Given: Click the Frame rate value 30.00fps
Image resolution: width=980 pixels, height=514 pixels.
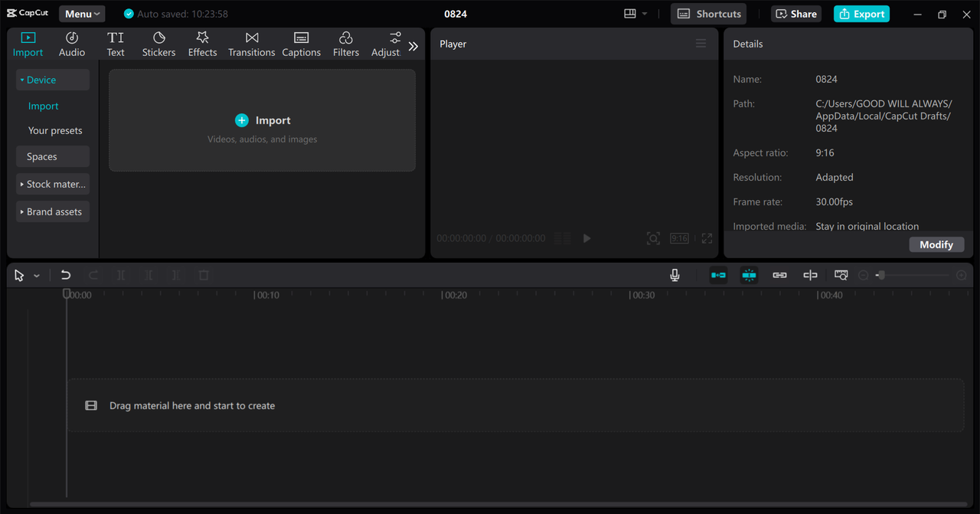Looking at the screenshot, I should tap(835, 201).
